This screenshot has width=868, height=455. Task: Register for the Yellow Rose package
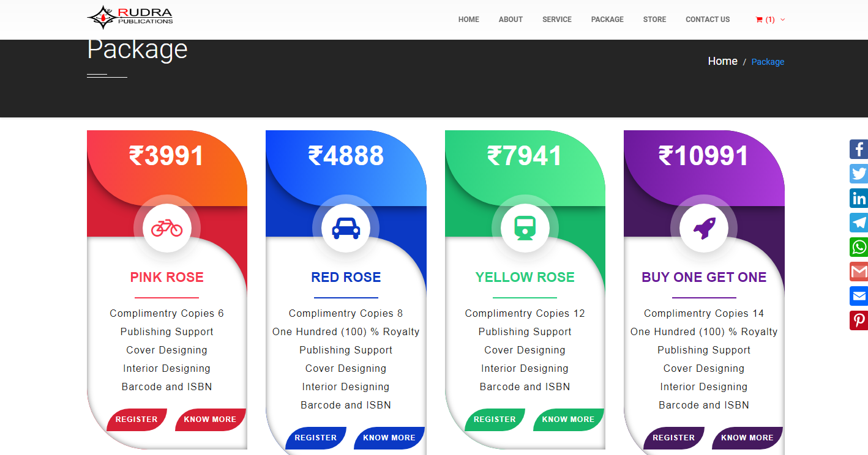(x=495, y=420)
